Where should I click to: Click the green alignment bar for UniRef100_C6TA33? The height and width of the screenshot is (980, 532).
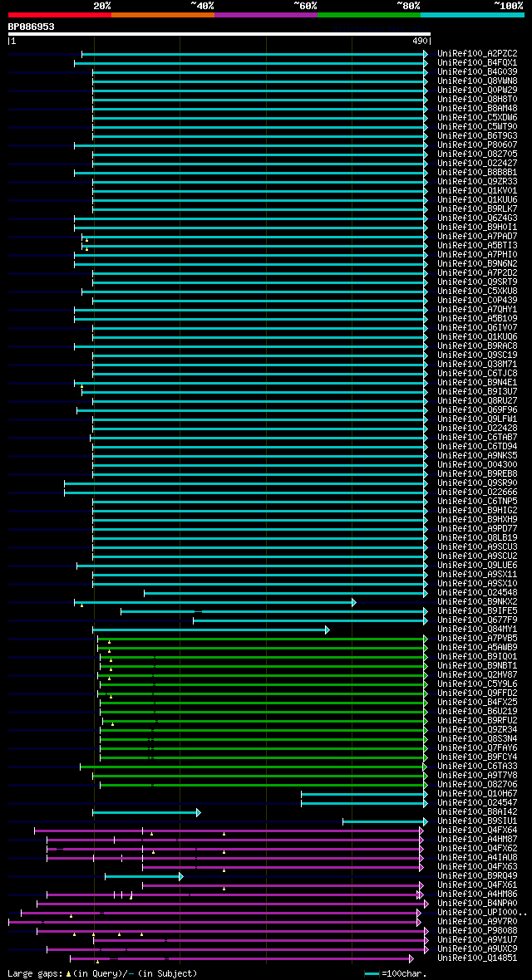click(x=254, y=767)
